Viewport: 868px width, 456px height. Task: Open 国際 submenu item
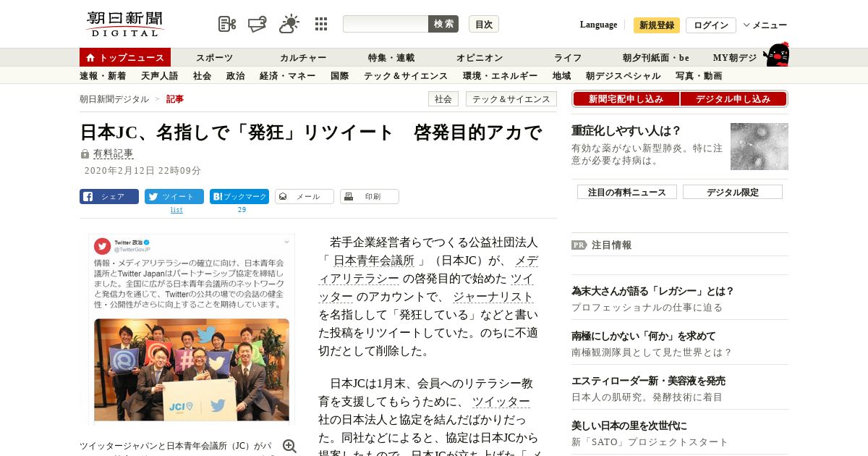(339, 75)
